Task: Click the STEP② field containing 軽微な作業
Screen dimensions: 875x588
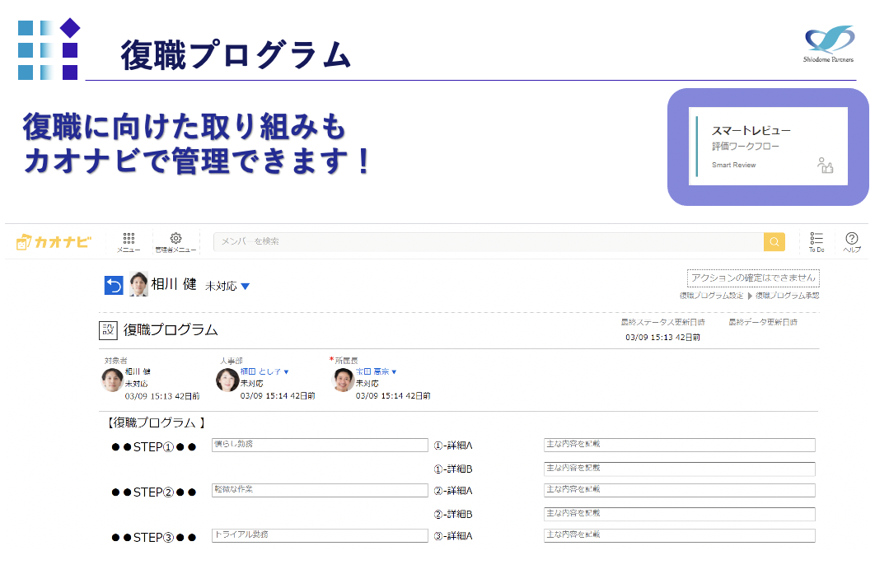Action: (320, 490)
